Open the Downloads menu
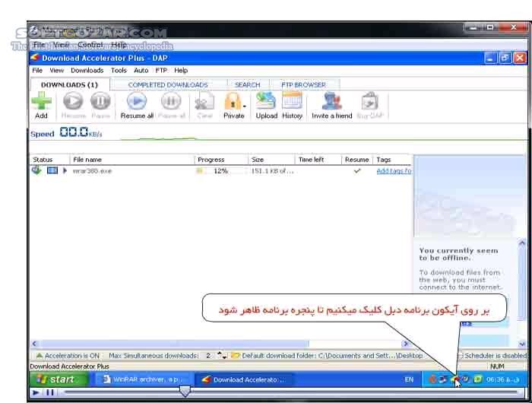The image size is (532, 403). tap(87, 70)
